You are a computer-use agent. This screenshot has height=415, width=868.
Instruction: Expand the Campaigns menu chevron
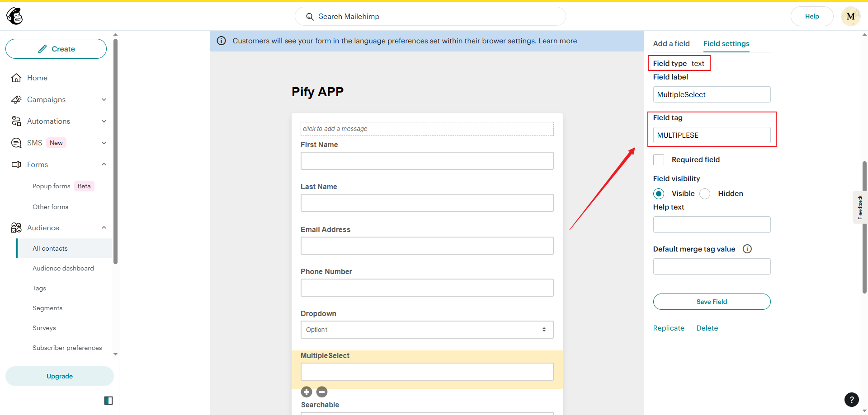coord(104,99)
